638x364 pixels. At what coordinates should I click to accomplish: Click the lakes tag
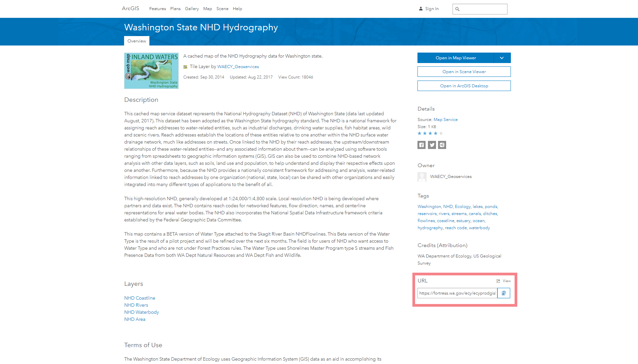477,207
